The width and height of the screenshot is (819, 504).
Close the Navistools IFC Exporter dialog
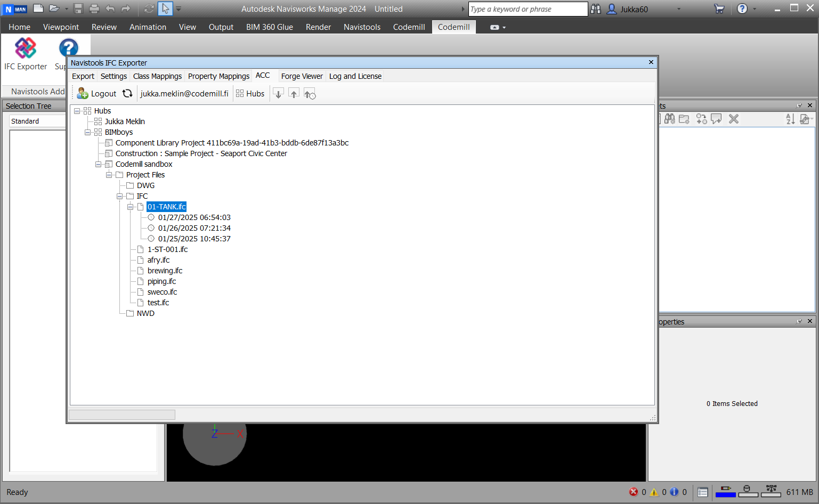pyautogui.click(x=651, y=62)
